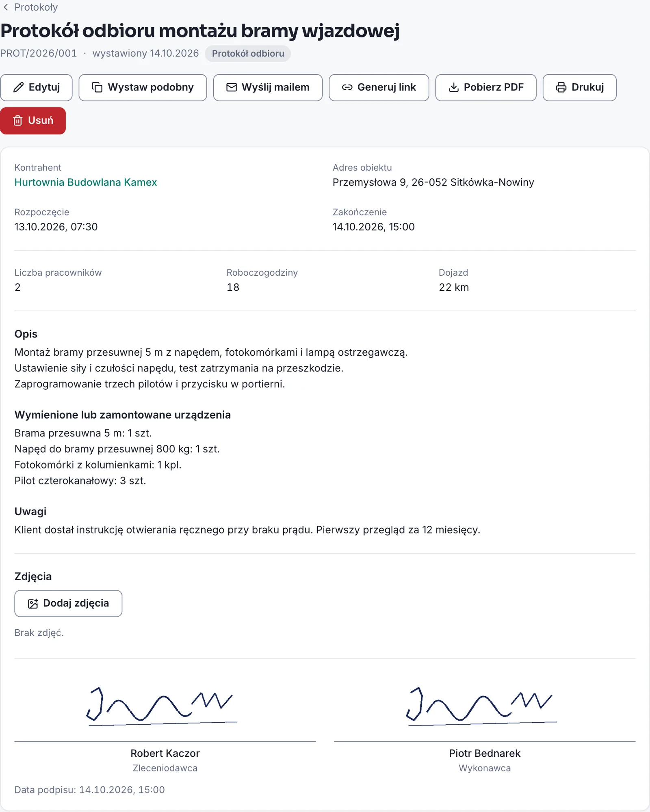Click the download icon on Pobierz PDF
Image resolution: width=650 pixels, height=812 pixels.
(453, 87)
